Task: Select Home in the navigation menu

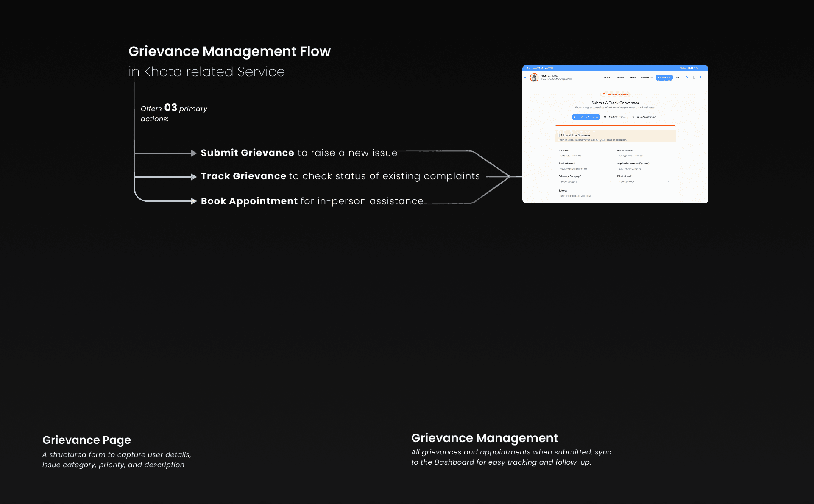Action: (607, 78)
